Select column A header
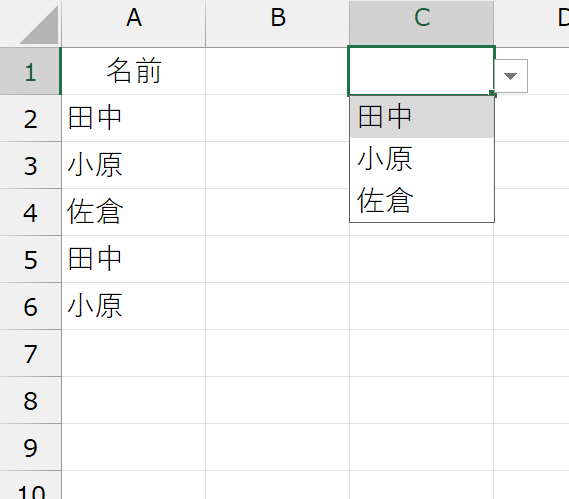 134,24
